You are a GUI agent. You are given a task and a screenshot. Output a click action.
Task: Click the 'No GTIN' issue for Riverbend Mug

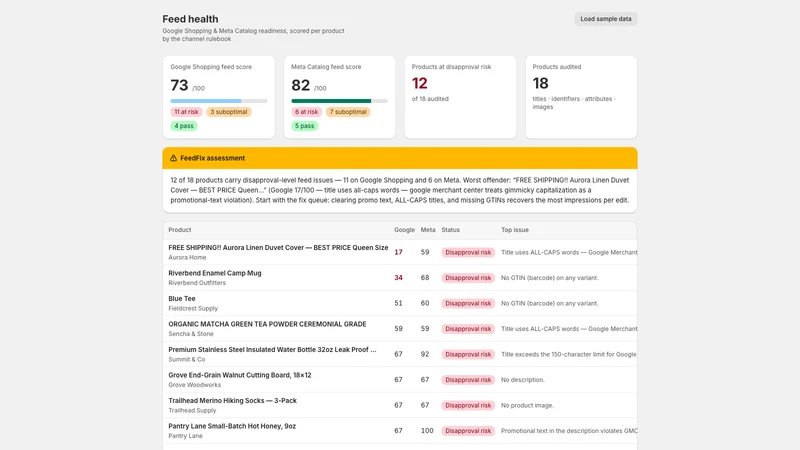click(x=549, y=278)
